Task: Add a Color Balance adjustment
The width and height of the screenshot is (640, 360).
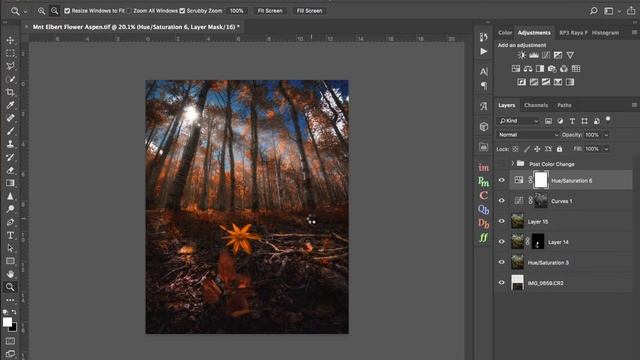Action: click(528, 69)
